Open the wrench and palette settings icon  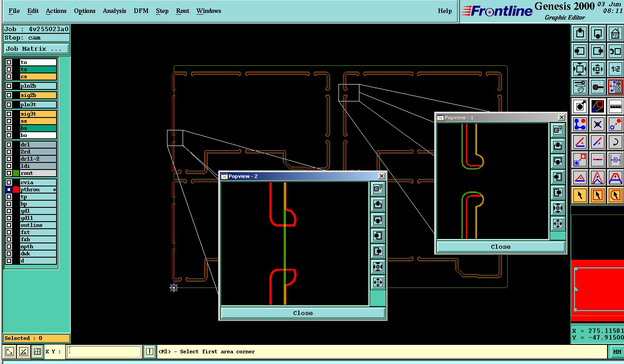[x=579, y=87]
